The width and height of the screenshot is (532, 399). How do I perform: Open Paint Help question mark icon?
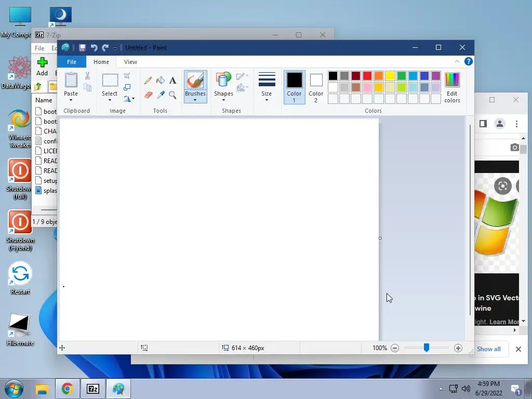(x=468, y=61)
